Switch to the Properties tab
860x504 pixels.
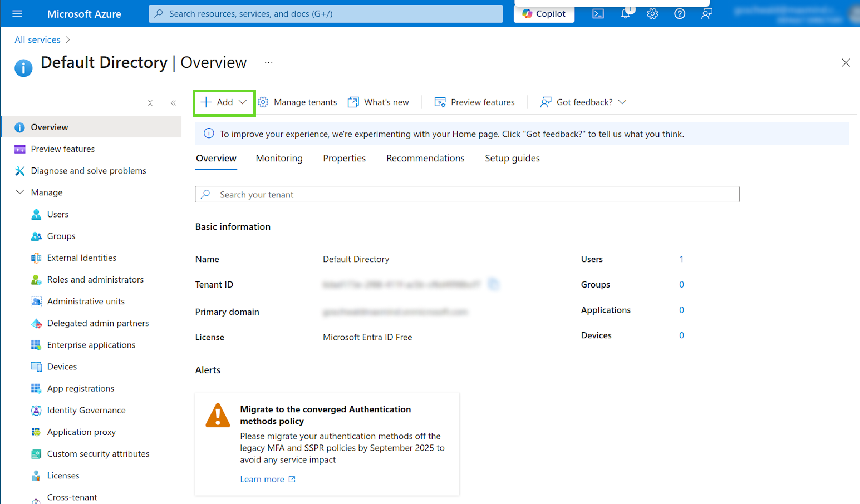click(344, 158)
